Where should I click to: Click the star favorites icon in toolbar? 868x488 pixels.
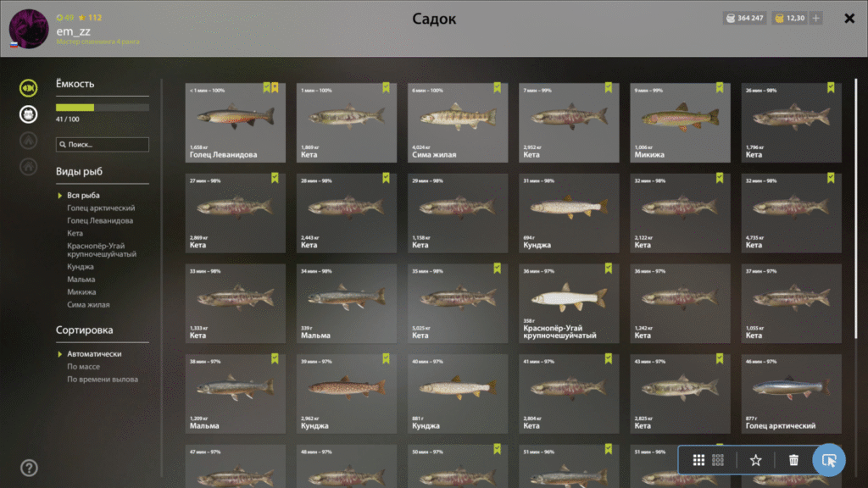pyautogui.click(x=755, y=460)
